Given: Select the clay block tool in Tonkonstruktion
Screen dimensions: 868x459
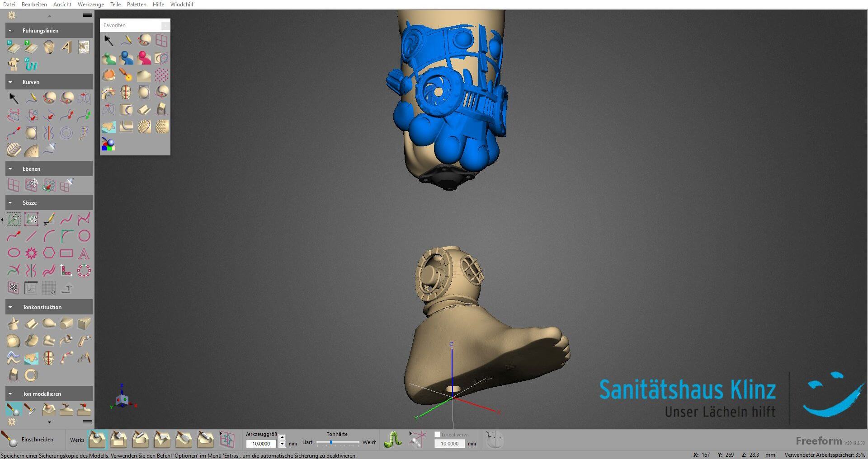Looking at the screenshot, I should 84,323.
